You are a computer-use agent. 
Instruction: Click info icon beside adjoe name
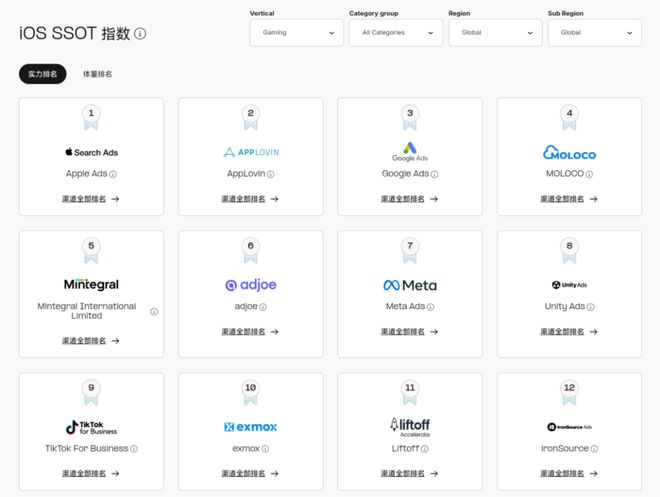263,307
